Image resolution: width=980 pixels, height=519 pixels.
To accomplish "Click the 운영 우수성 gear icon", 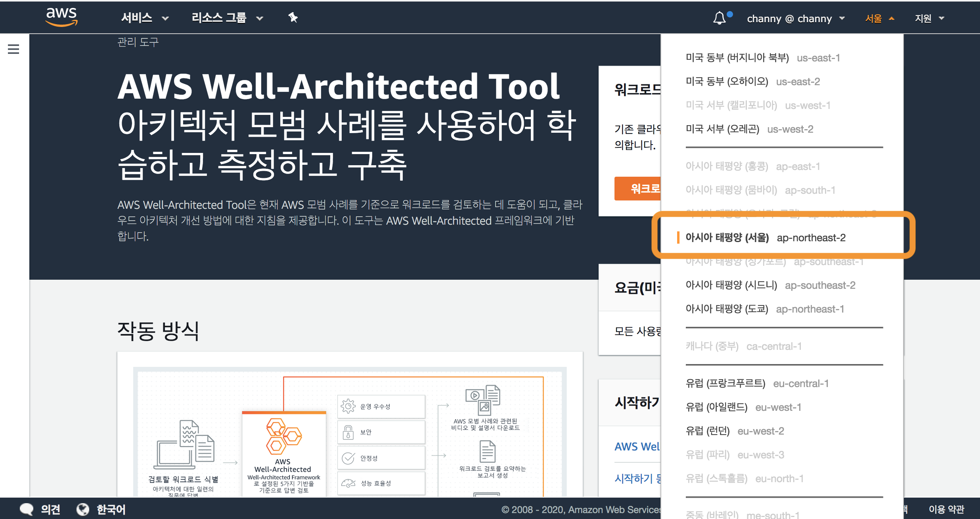I will click(x=348, y=406).
